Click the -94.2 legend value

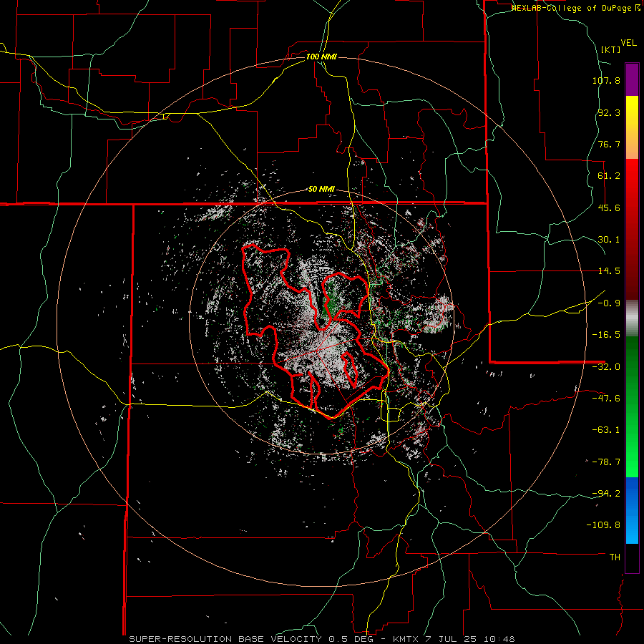606,494
